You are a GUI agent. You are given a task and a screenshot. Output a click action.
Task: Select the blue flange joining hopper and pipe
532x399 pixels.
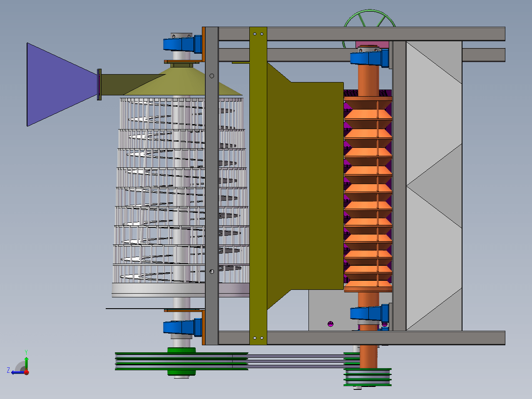tap(99, 85)
